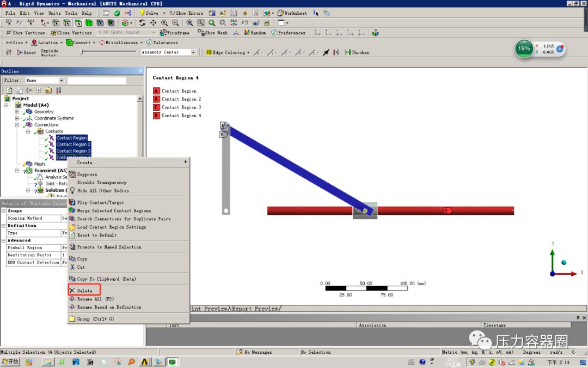Select the Random color icon
Viewport: 588px width, 368px height.
click(x=248, y=32)
